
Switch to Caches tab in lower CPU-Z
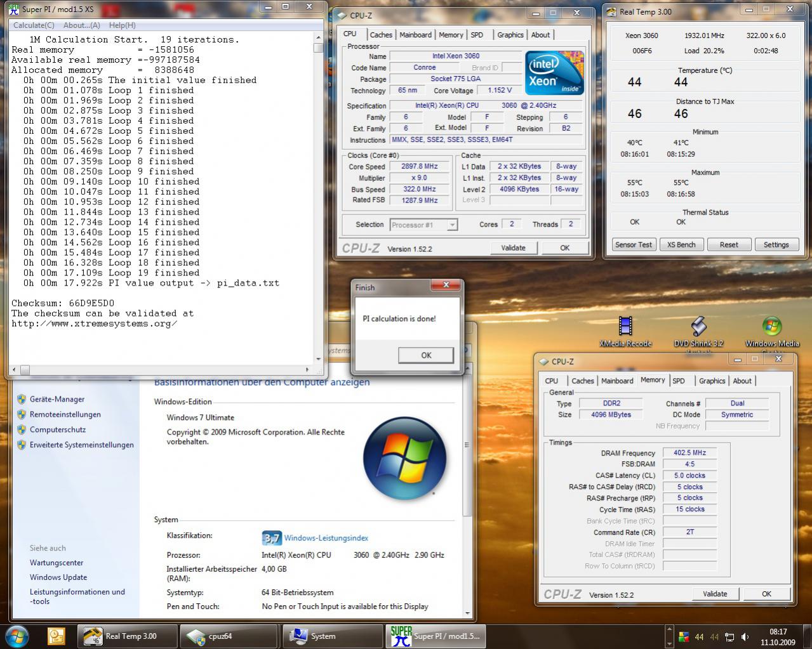[582, 381]
